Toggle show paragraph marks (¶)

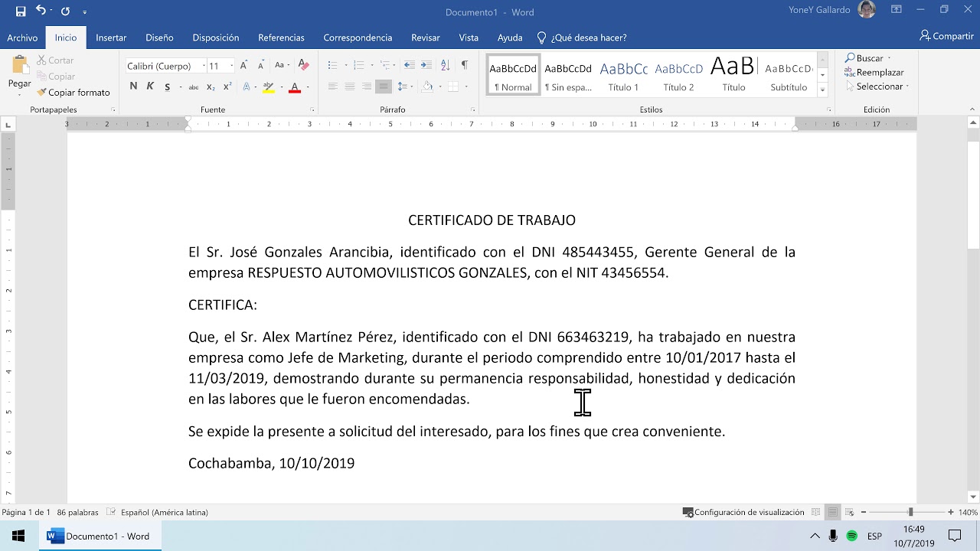click(x=464, y=66)
